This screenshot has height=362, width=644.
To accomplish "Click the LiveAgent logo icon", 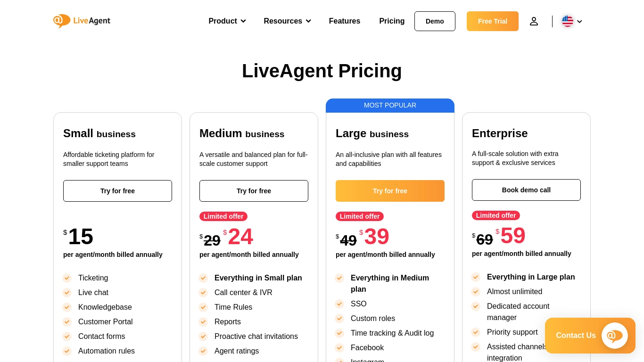I will pos(62,21).
